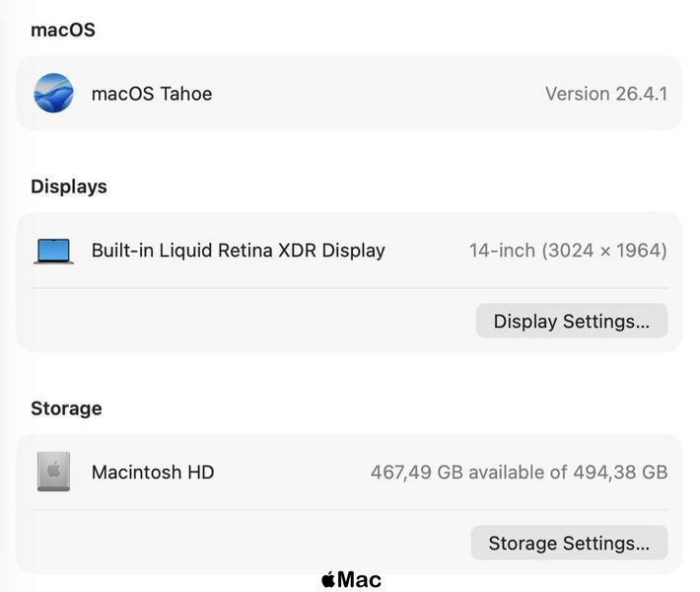Screen dimensions: 700x592
Task: Open Storage Settings
Action: tap(569, 543)
